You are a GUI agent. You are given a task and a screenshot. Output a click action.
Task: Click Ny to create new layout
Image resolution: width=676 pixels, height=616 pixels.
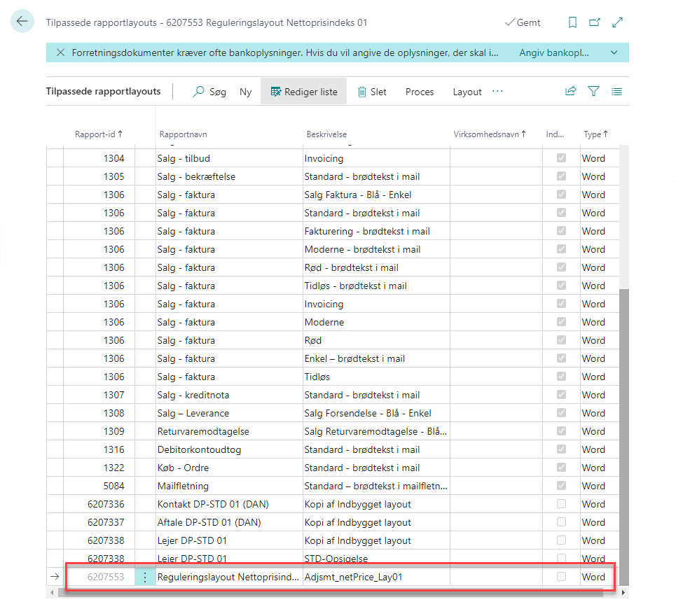click(245, 92)
